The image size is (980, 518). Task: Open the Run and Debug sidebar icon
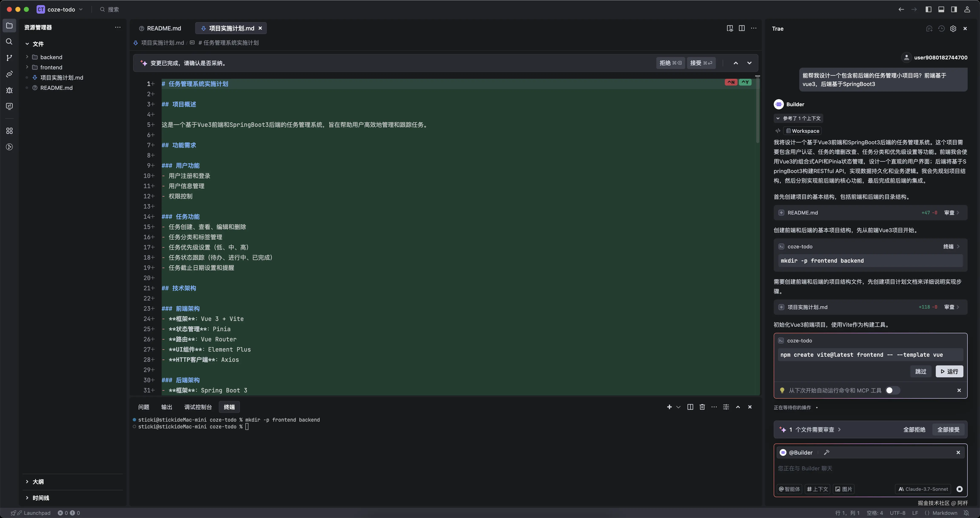pos(10,90)
